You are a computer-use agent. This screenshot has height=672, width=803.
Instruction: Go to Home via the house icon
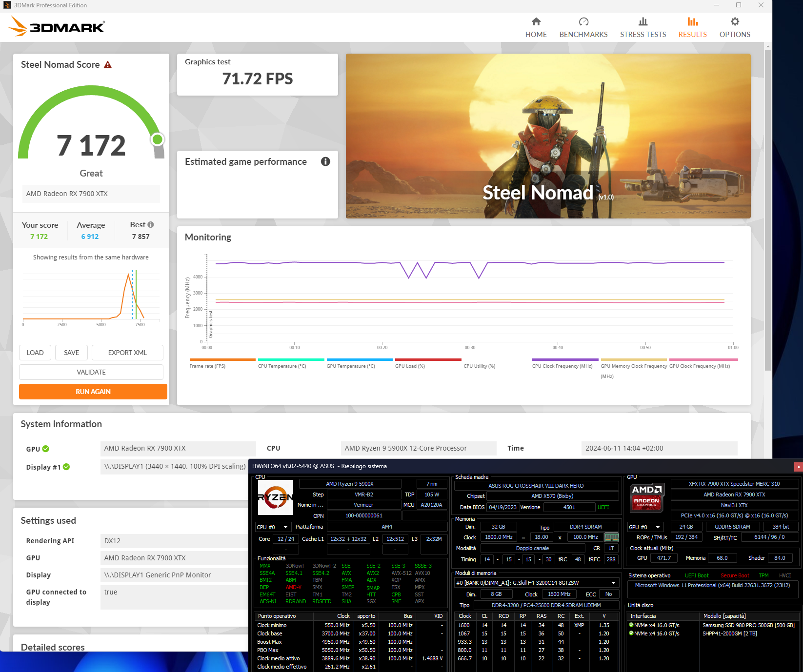(x=536, y=21)
